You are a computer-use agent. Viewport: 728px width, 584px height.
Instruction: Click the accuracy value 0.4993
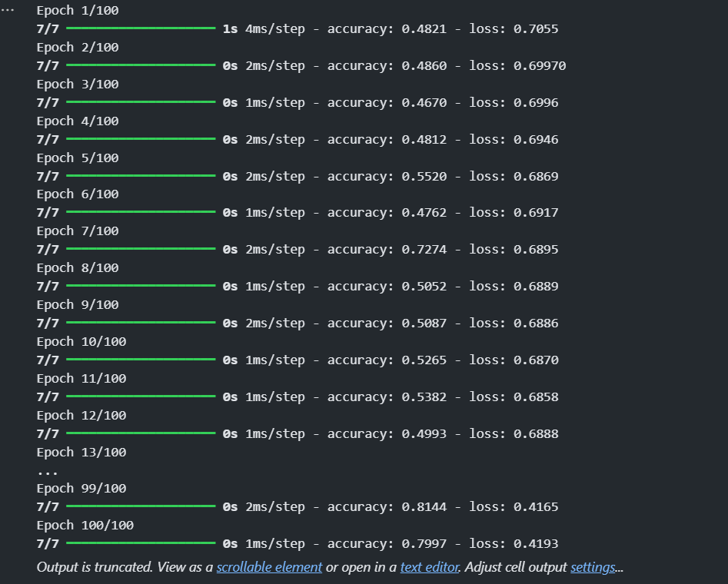424,433
